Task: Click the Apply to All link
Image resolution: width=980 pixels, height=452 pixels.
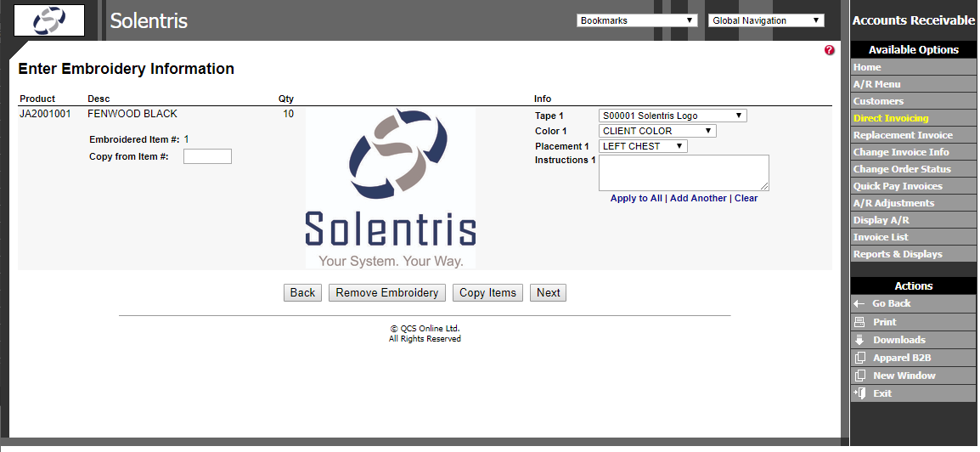Action: [x=636, y=198]
